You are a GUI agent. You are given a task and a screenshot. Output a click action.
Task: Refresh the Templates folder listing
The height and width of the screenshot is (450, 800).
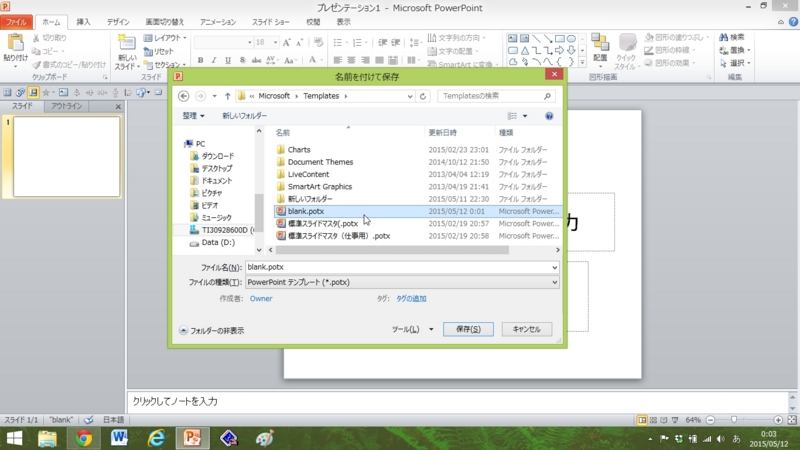point(422,96)
